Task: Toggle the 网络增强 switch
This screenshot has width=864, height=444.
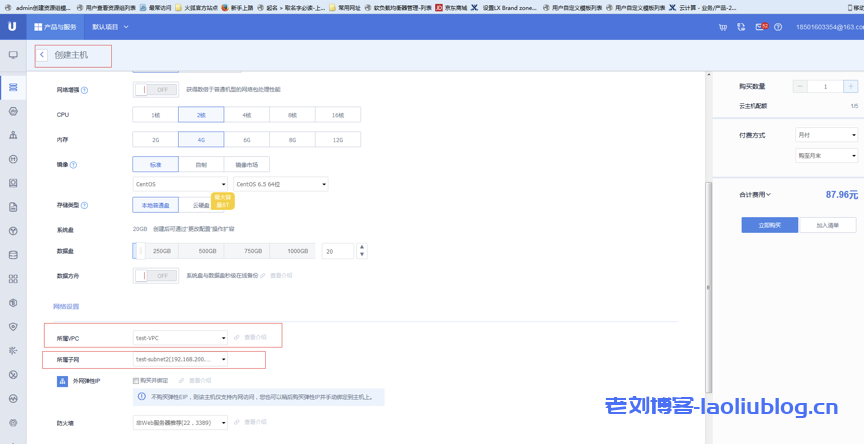Action: 155,89
